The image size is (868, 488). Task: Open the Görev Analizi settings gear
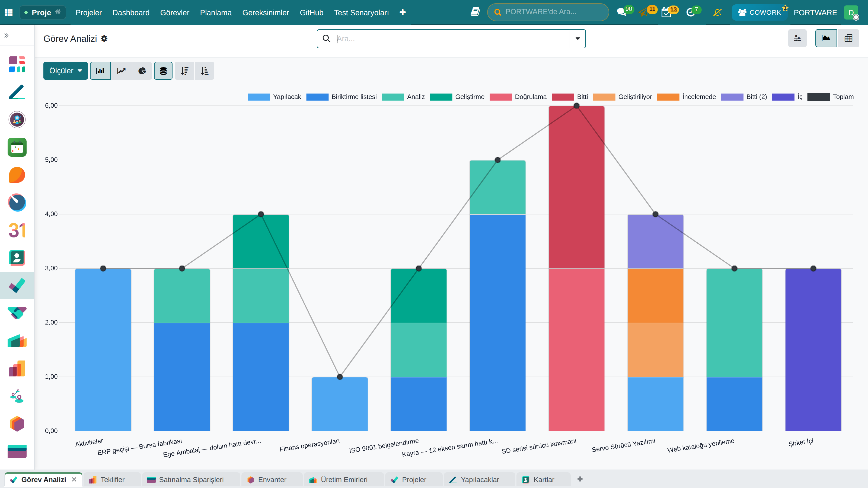104,39
